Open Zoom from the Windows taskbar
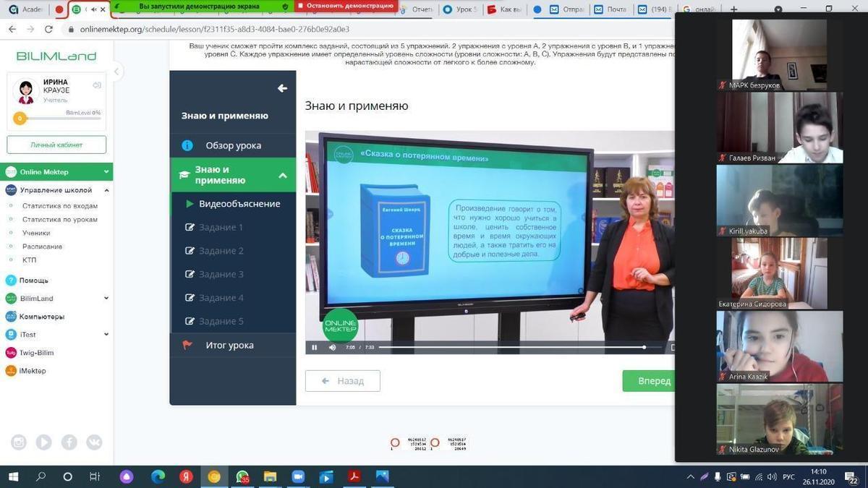The height and width of the screenshot is (488, 868). point(297,477)
